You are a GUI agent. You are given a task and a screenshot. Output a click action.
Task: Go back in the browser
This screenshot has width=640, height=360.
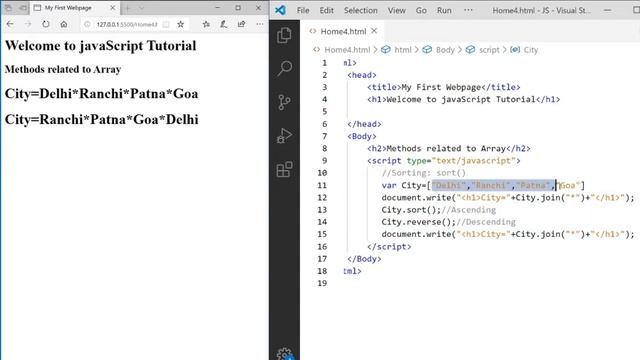tap(10, 24)
